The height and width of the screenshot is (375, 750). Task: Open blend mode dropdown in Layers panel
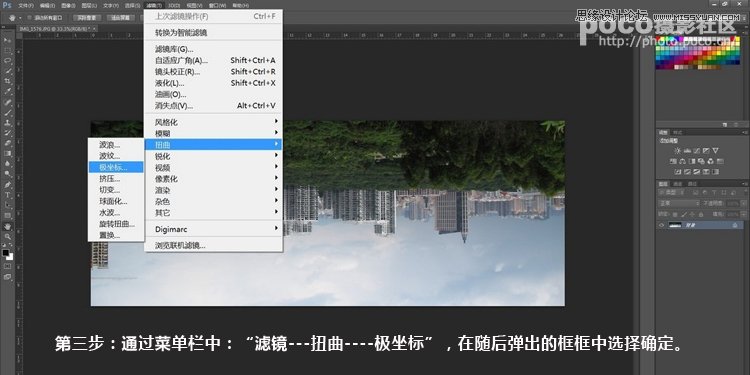679,204
